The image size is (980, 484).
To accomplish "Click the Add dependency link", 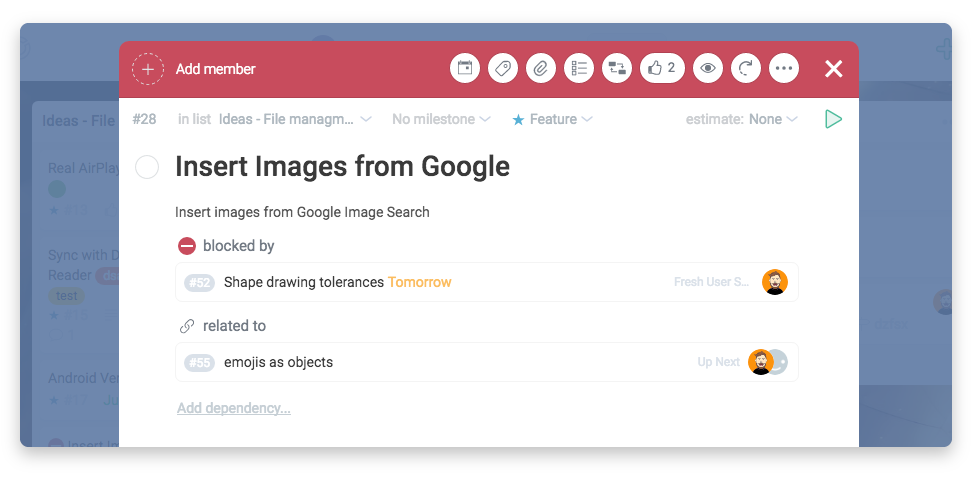I will (x=234, y=408).
